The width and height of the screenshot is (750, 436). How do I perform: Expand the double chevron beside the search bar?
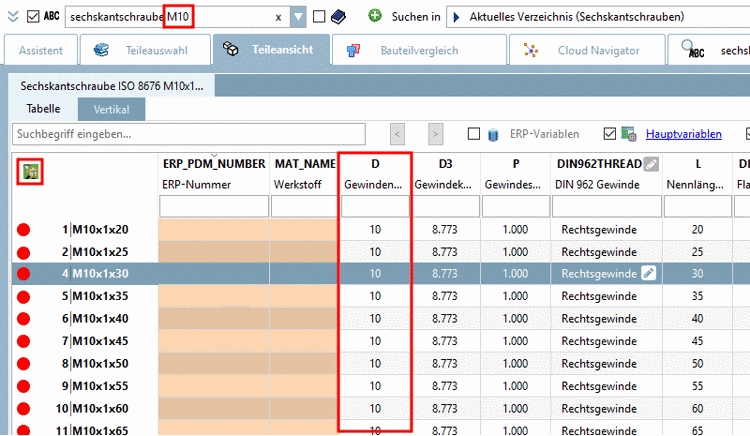[13, 17]
